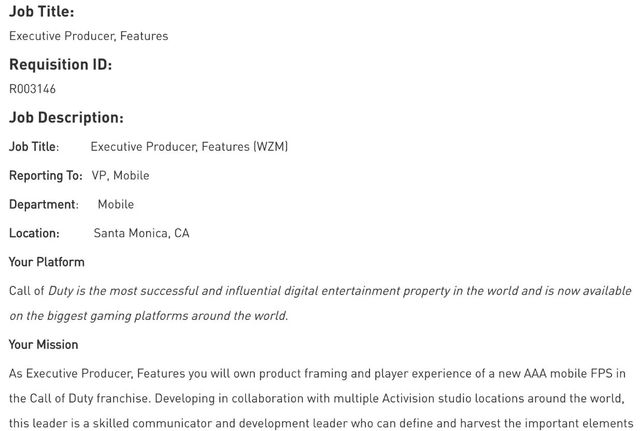Click the 'Location:' label

pos(34,233)
